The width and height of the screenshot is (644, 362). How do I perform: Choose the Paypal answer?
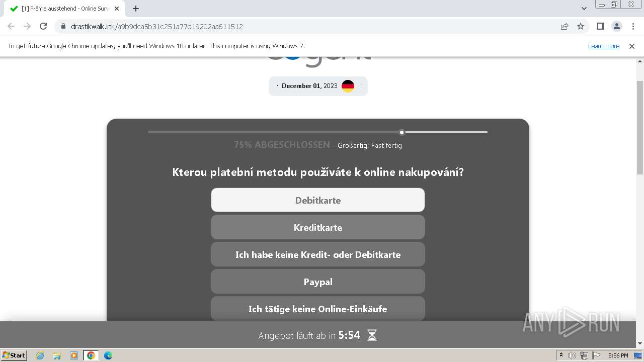pos(318,282)
